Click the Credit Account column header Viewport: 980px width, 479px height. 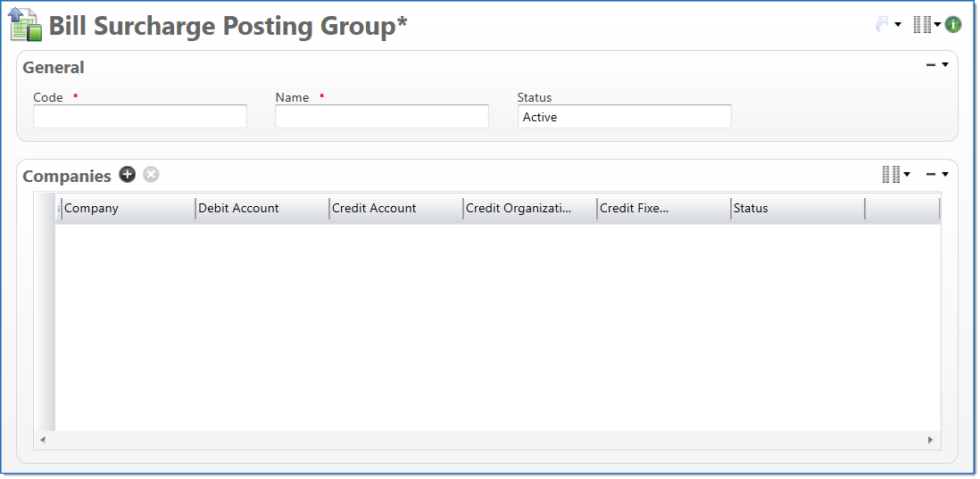click(x=395, y=209)
